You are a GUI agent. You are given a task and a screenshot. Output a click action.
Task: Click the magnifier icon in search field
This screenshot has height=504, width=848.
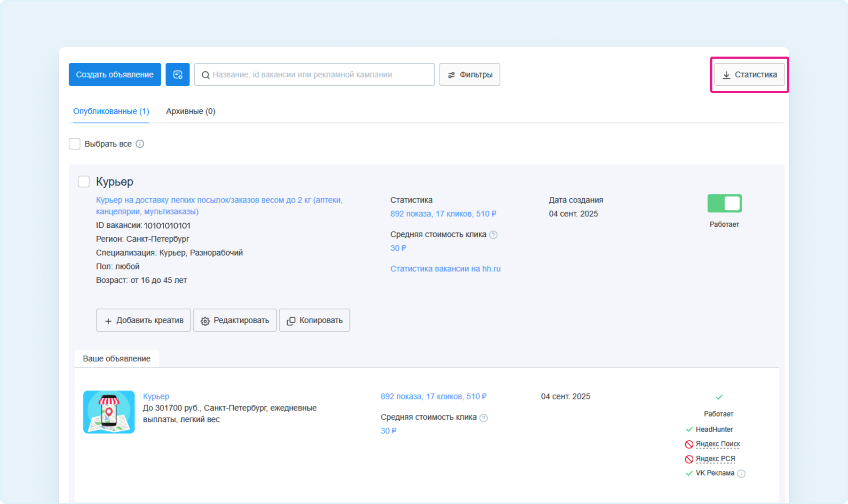(x=205, y=75)
